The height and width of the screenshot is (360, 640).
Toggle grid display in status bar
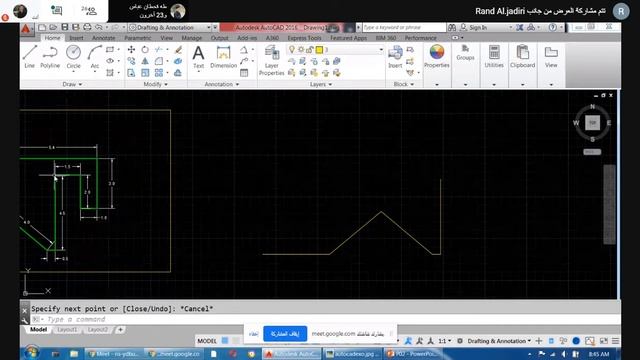(225, 340)
